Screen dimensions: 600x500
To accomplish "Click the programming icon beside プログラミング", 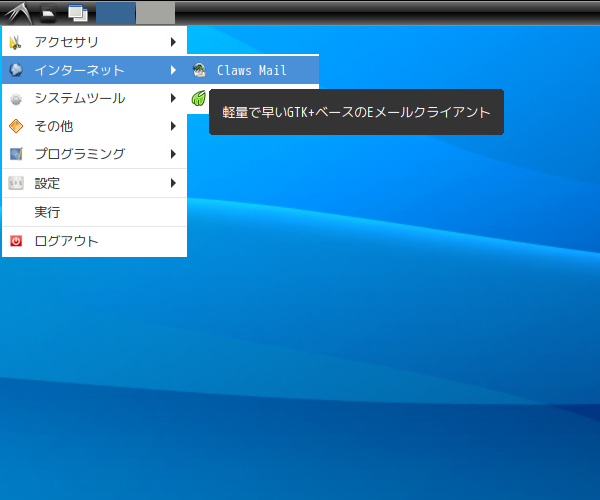I will tap(16, 154).
